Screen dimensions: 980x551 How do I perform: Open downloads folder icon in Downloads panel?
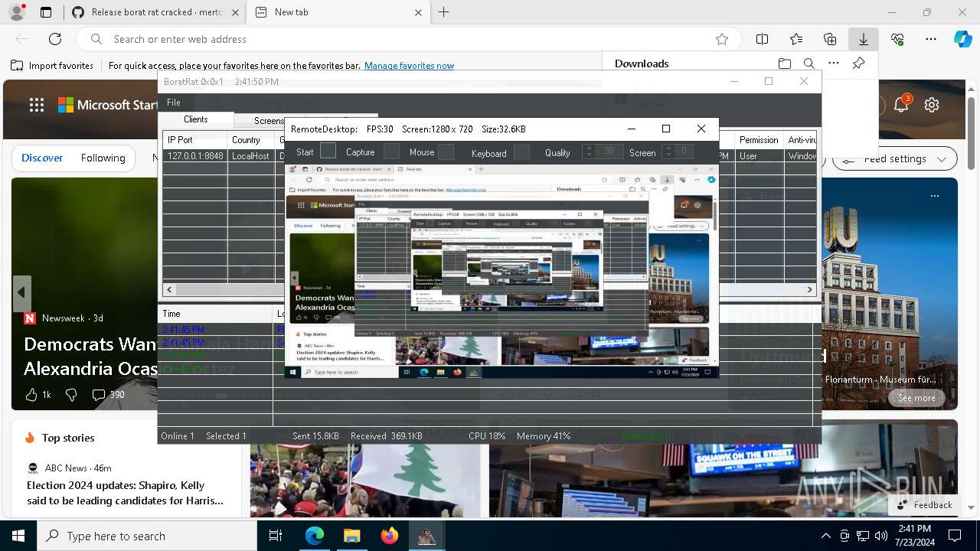point(785,64)
